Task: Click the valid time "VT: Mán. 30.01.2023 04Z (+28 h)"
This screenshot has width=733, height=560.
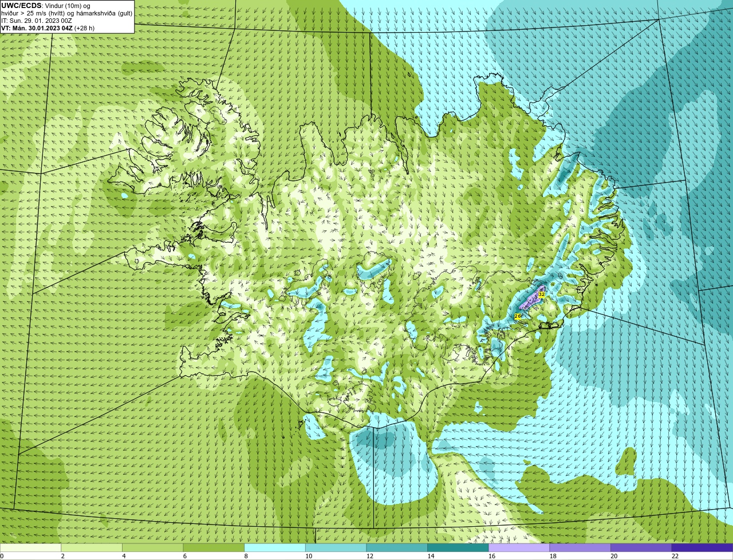Action: (x=48, y=27)
